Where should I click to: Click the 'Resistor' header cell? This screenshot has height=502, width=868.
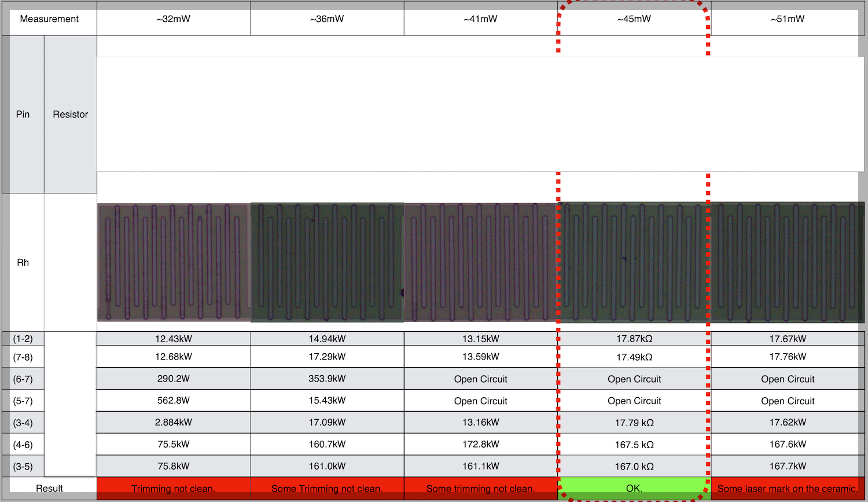(x=70, y=114)
